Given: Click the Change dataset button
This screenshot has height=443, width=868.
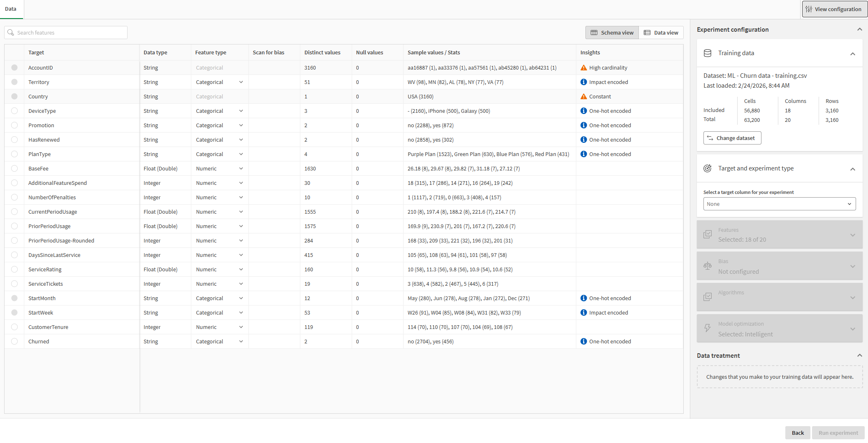Looking at the screenshot, I should (x=732, y=138).
